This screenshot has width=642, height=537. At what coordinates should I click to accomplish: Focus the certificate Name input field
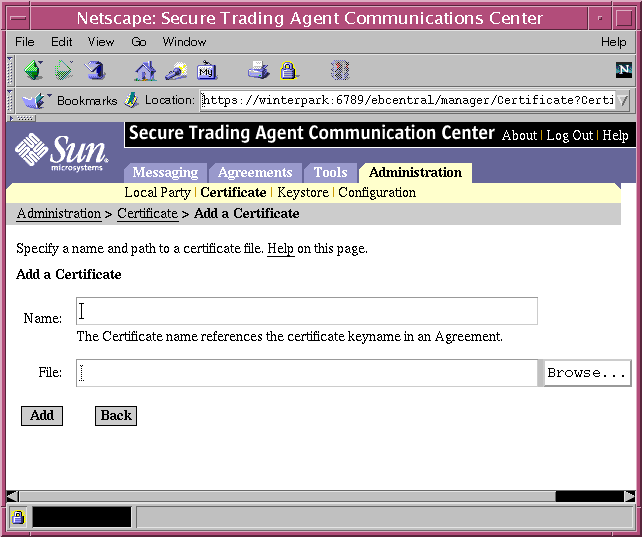coord(307,311)
